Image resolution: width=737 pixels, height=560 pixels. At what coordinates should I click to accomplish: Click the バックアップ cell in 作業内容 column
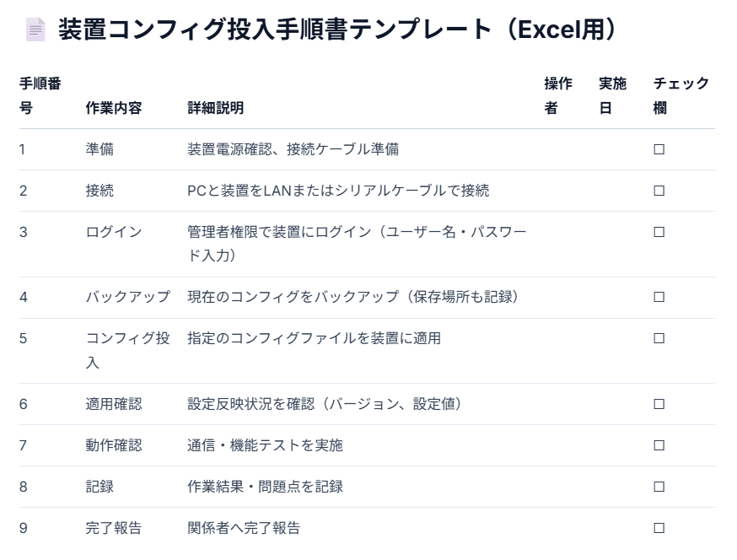(x=127, y=297)
